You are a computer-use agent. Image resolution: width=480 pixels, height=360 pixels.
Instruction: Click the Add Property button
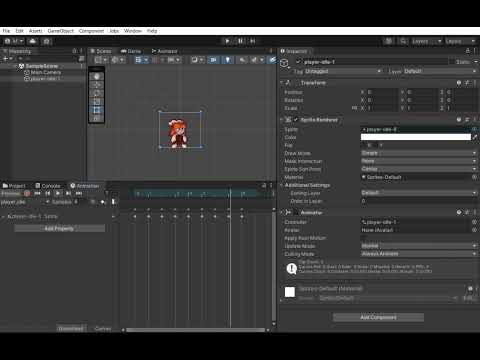click(59, 228)
